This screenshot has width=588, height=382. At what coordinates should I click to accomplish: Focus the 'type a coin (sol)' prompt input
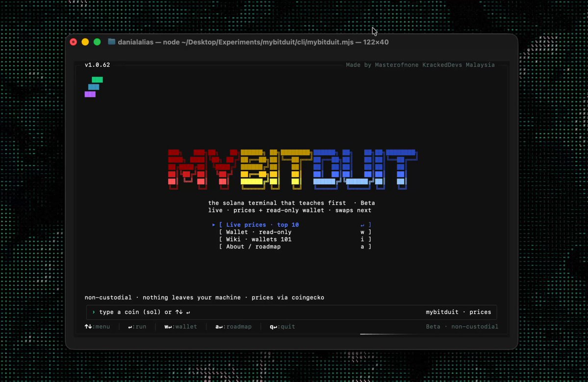[x=291, y=312]
